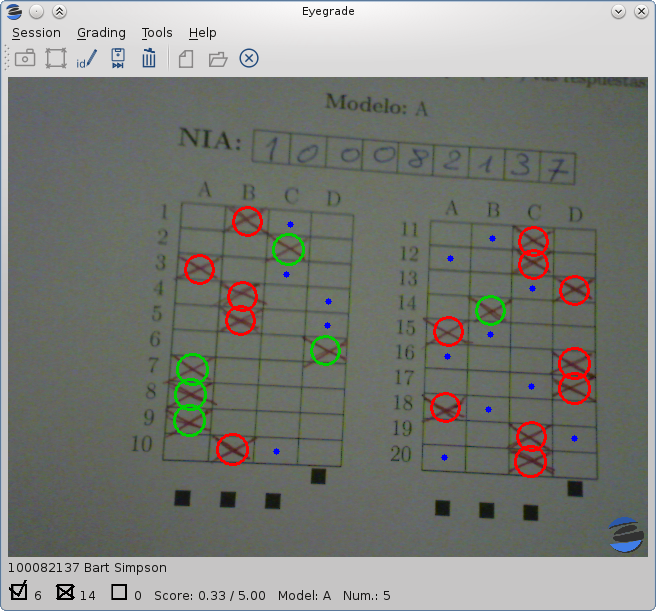Click the incorrect answers crossed box

coord(65,592)
